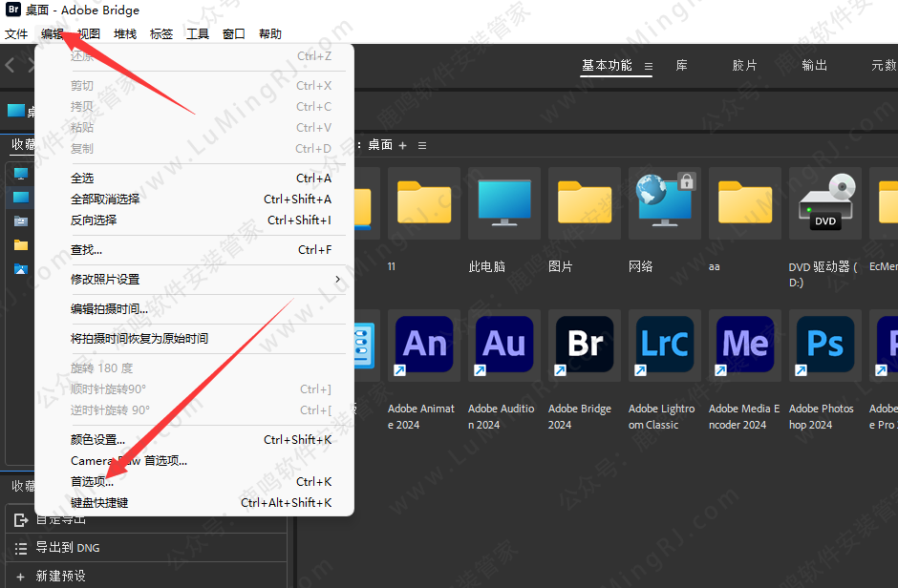
Task: Open the path bar options menu icon
Action: [422, 145]
